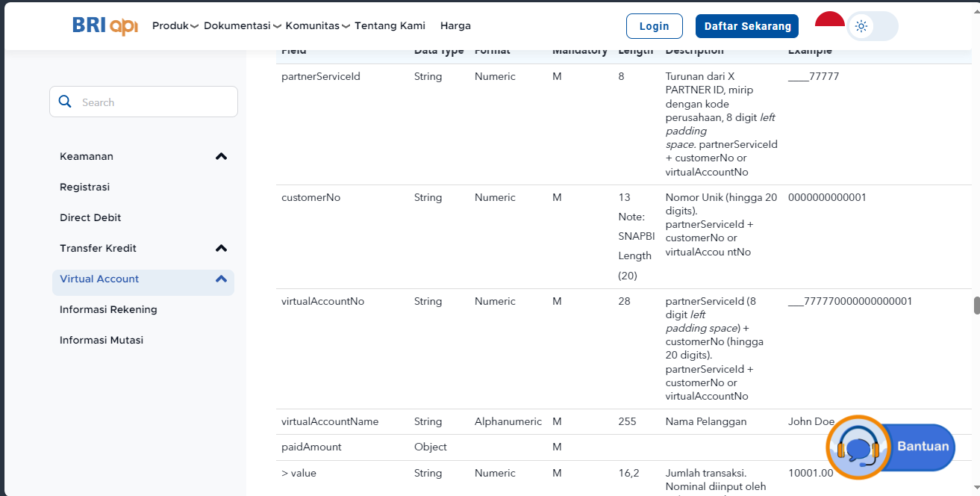Click the John Doe example cell

(811, 421)
